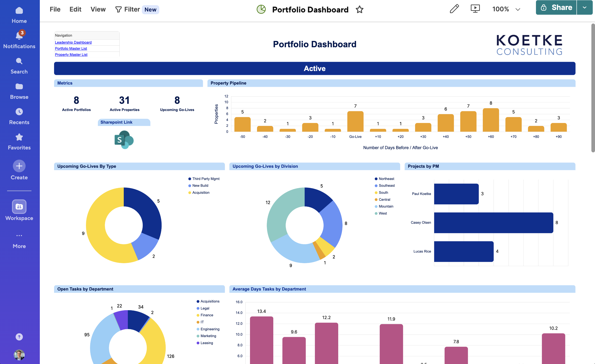This screenshot has height=364, width=595.
Task: Click the Share button
Action: click(556, 7)
